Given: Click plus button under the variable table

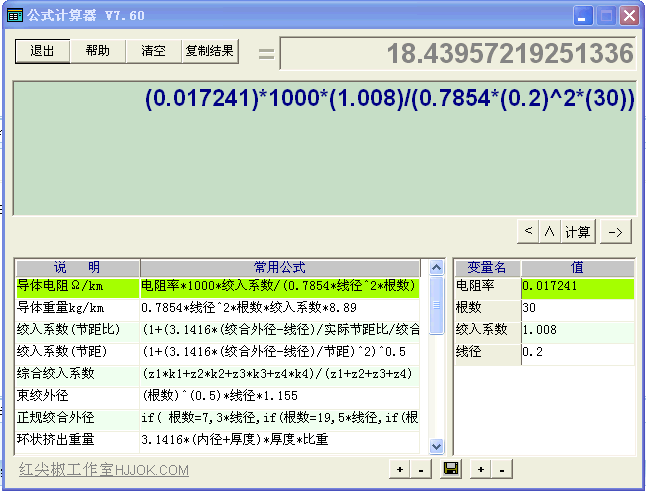Looking at the screenshot, I should click(482, 469).
